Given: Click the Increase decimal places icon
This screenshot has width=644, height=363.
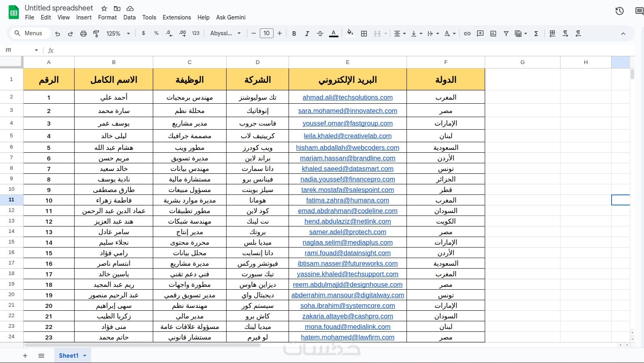Looking at the screenshot, I should coord(182,33).
